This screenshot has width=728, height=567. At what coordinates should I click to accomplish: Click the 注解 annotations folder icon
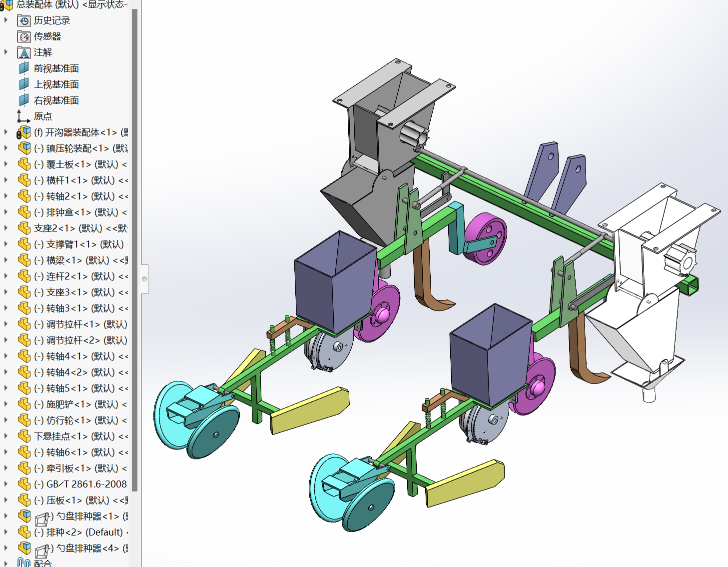point(23,52)
